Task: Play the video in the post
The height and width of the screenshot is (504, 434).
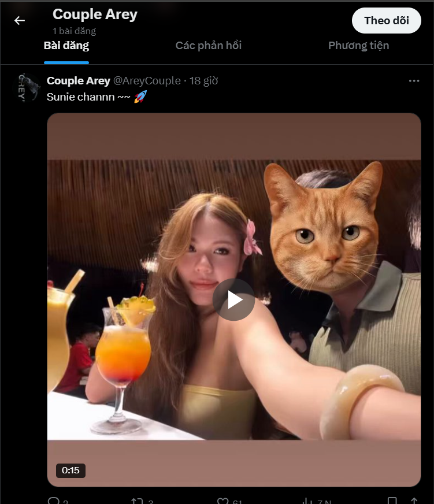Action: point(233,299)
